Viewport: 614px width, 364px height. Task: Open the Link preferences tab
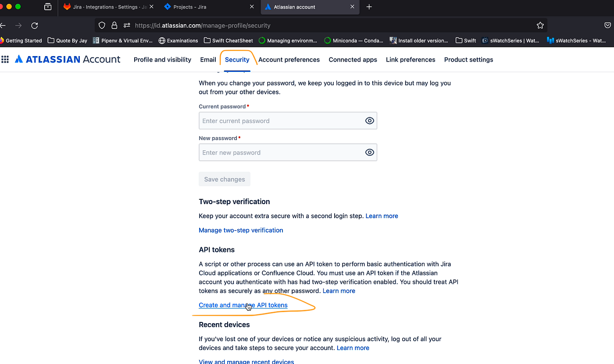[411, 60]
